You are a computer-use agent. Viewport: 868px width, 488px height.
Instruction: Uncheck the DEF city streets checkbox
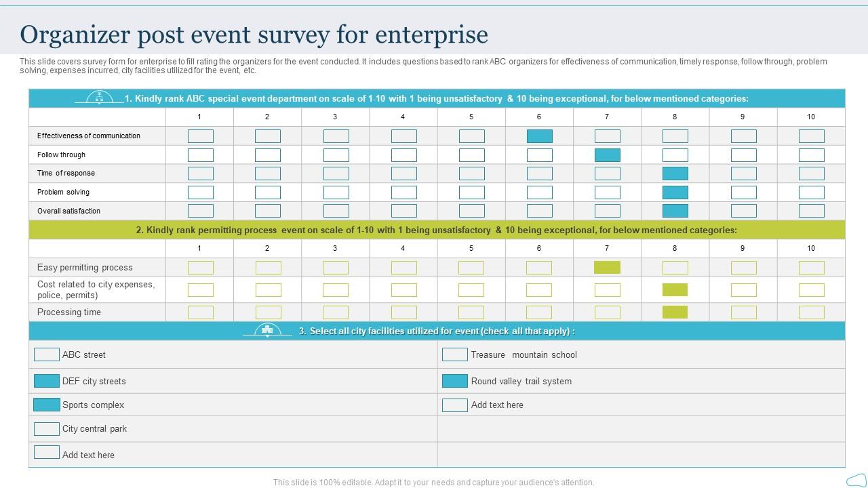tap(47, 380)
